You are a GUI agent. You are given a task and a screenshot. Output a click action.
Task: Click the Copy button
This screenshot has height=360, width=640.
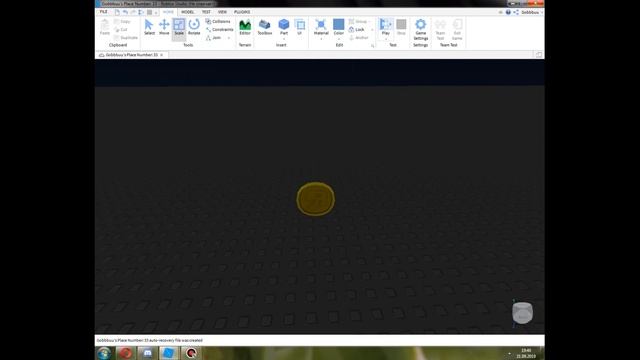(x=122, y=21)
